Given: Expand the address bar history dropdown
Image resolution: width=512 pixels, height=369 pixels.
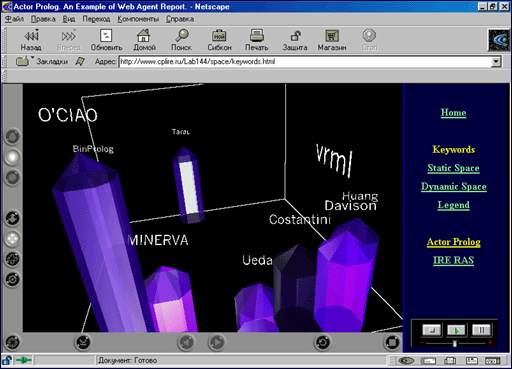Looking at the screenshot, I should pos(496,62).
